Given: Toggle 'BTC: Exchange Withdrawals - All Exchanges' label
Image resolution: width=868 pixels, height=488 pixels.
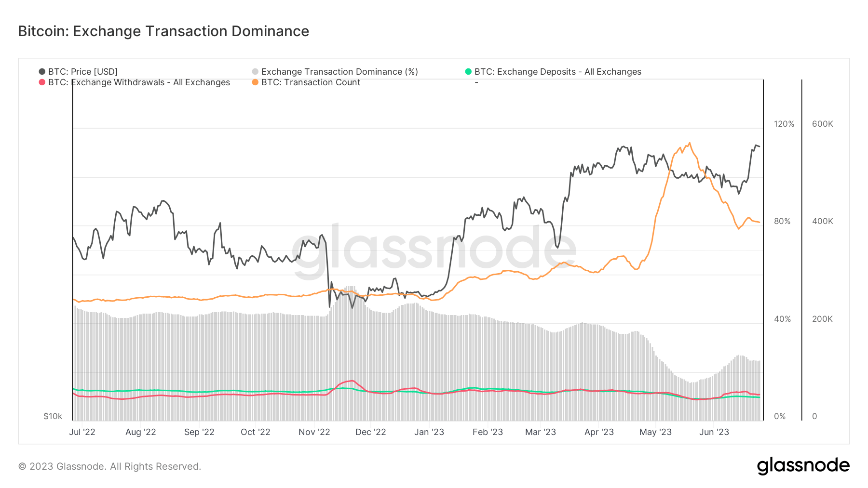Looking at the screenshot, I should coord(139,82).
